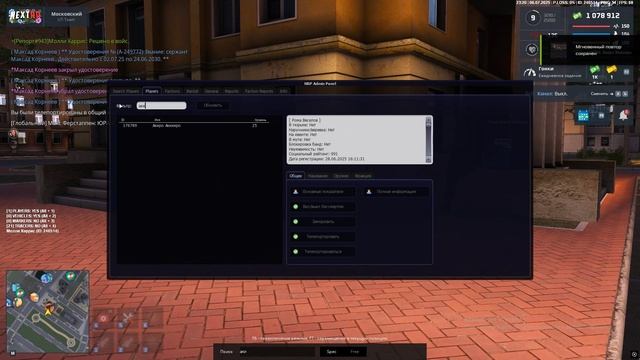Click the Обновить button next to filter
This screenshot has width=640, height=360.
click(213, 106)
